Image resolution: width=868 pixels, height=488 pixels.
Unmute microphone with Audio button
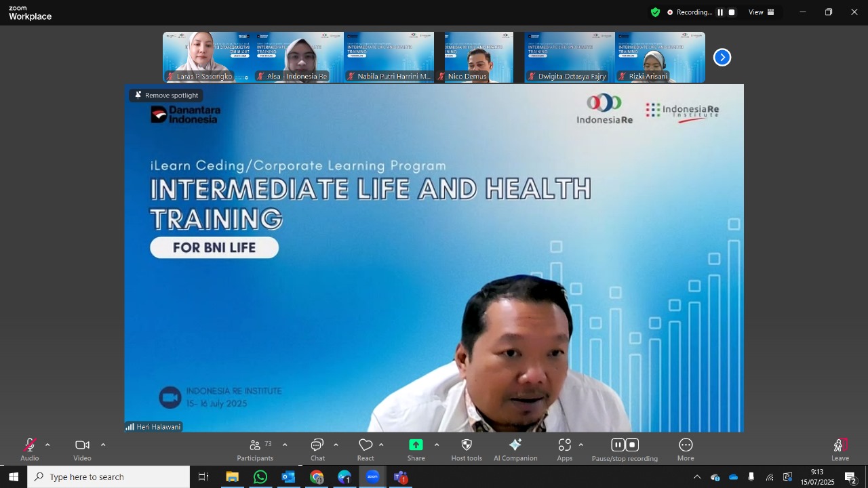29,450
